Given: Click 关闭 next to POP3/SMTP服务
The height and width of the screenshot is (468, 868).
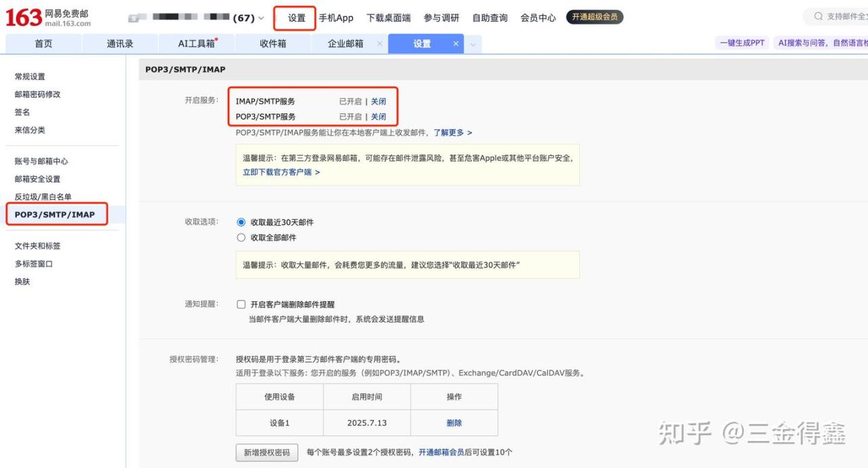Looking at the screenshot, I should click(x=378, y=117).
